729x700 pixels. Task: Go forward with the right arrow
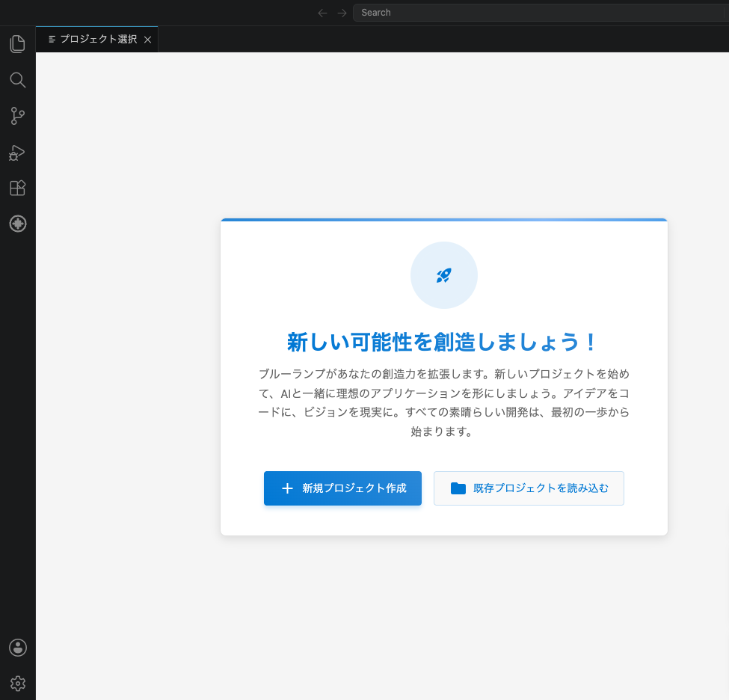(x=342, y=13)
